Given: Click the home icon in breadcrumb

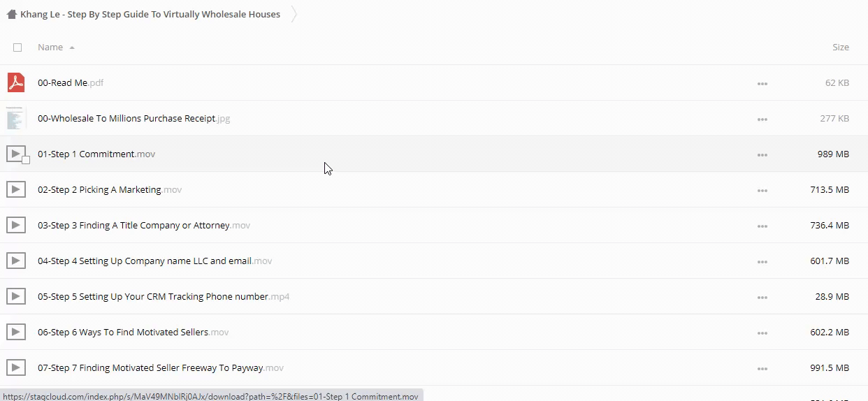Looking at the screenshot, I should (11, 14).
